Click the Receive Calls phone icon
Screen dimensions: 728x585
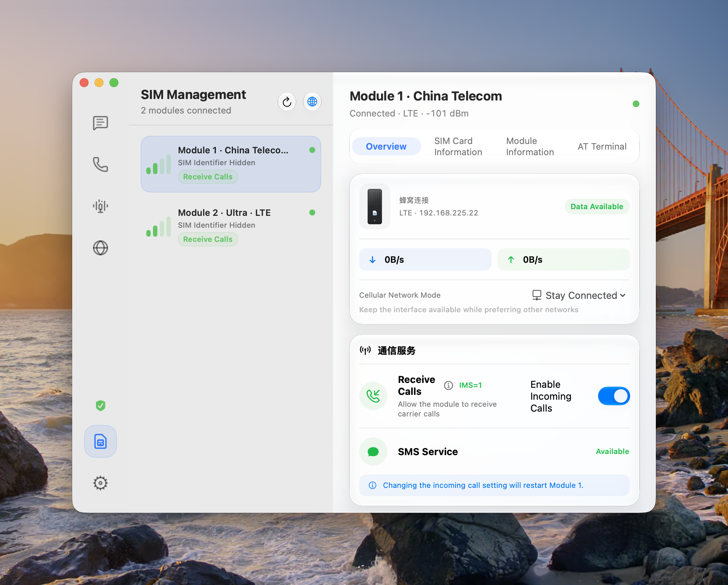[373, 396]
